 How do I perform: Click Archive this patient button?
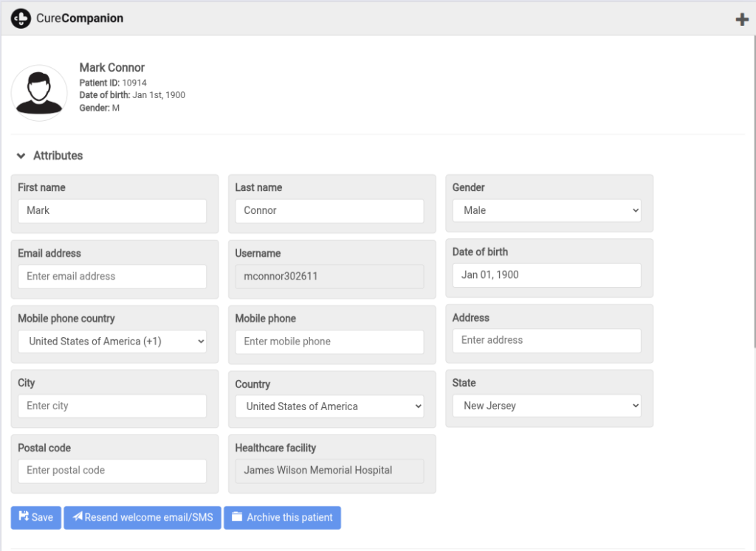pos(282,517)
